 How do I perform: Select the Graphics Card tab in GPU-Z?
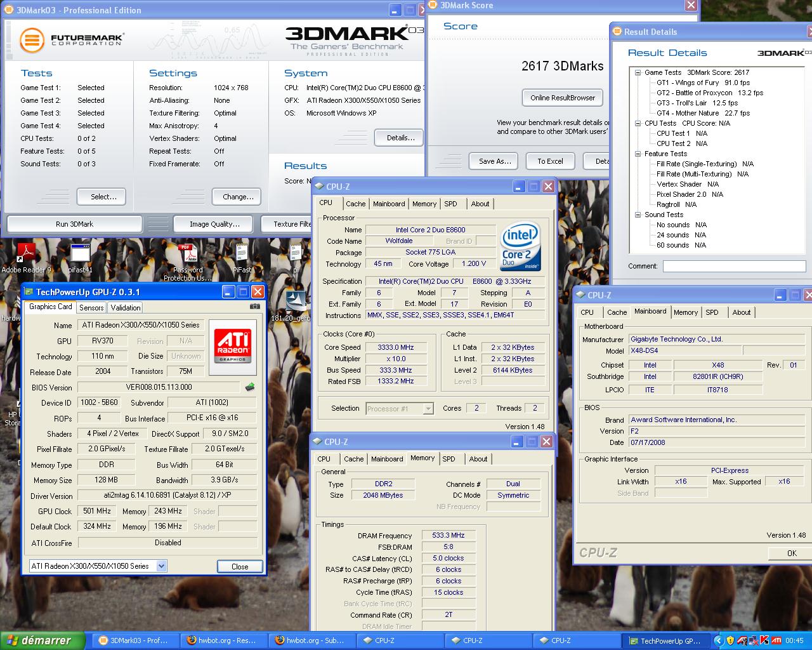point(51,307)
